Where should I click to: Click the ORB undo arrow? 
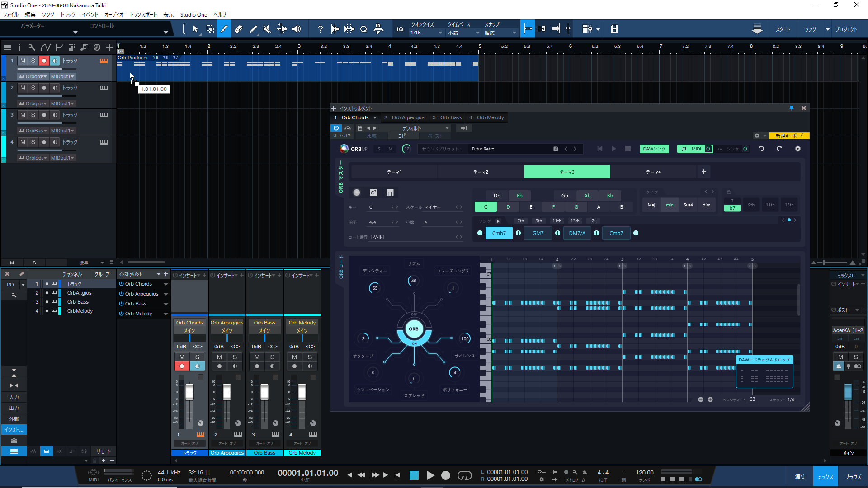click(761, 149)
